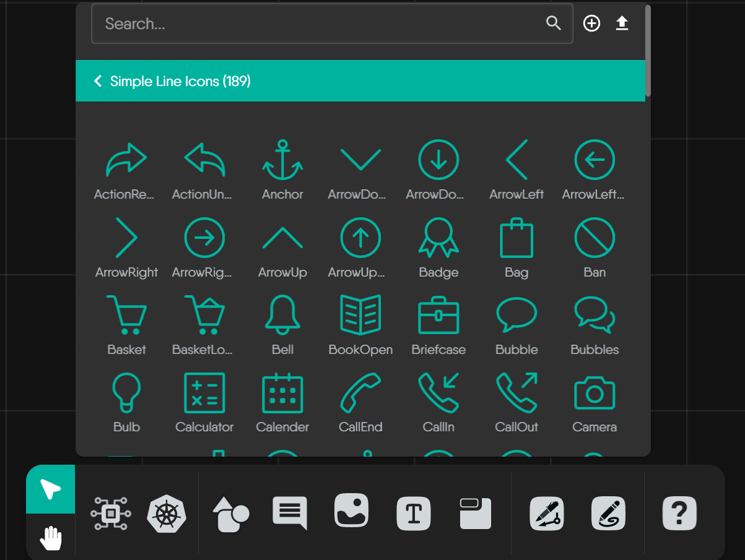Select the network node tool
Viewport: 745px width, 560px height.
coord(110,513)
